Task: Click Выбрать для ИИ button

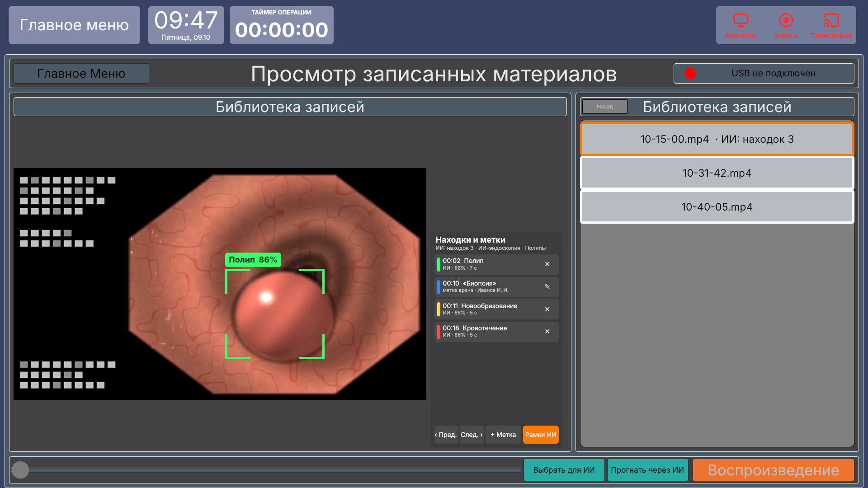Action: [564, 470]
